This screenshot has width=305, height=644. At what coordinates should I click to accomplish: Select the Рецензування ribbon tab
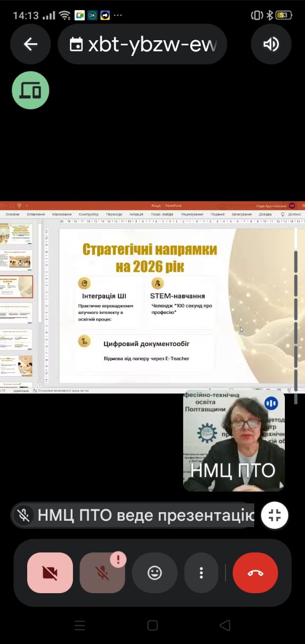[192, 214]
